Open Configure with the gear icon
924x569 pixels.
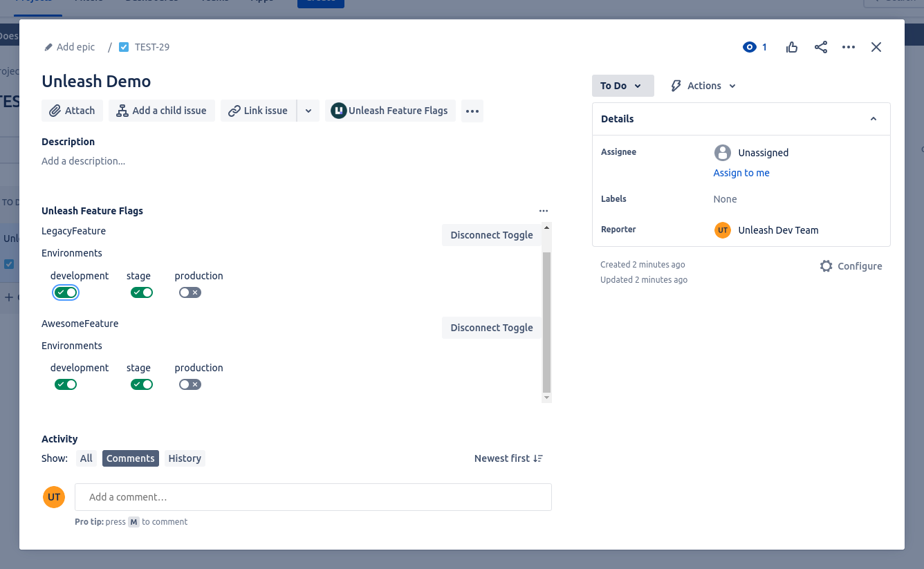[851, 266]
